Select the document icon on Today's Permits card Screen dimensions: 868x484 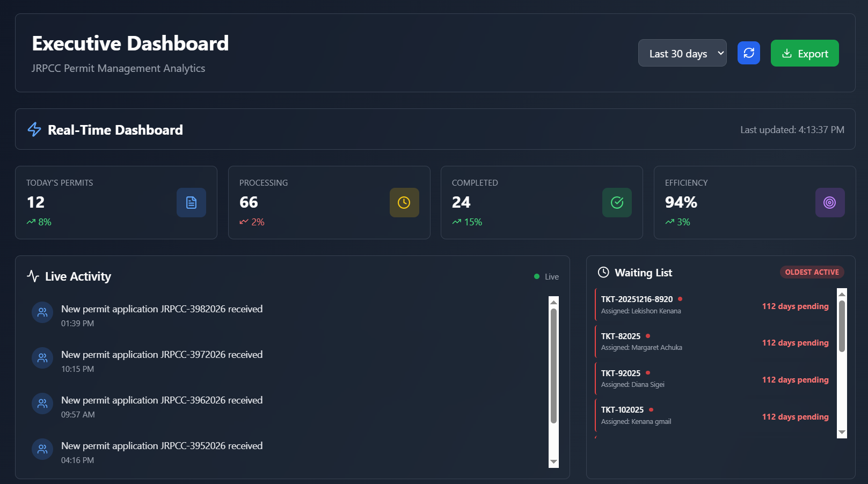tap(191, 202)
